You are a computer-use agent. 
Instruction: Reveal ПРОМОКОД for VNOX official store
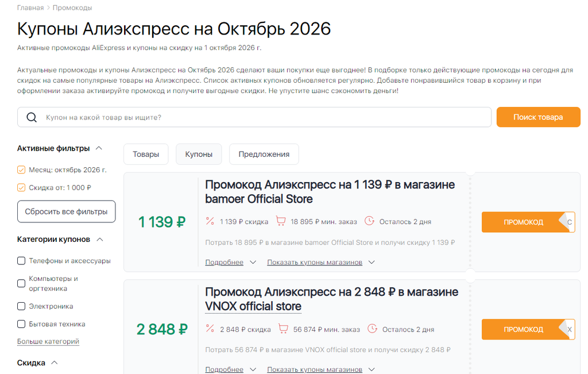click(528, 329)
